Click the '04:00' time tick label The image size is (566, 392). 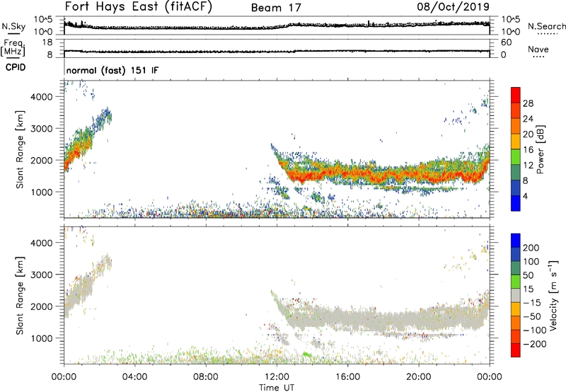(134, 377)
